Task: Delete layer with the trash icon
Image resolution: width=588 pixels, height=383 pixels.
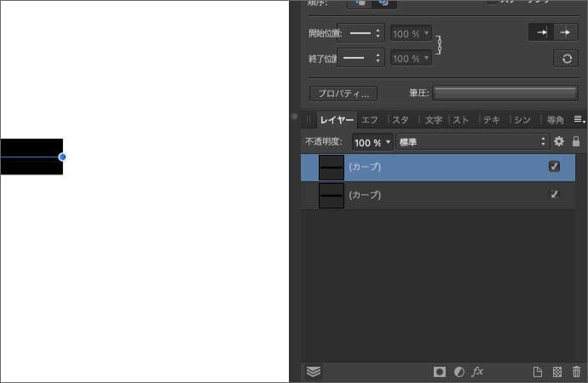Action: (577, 372)
